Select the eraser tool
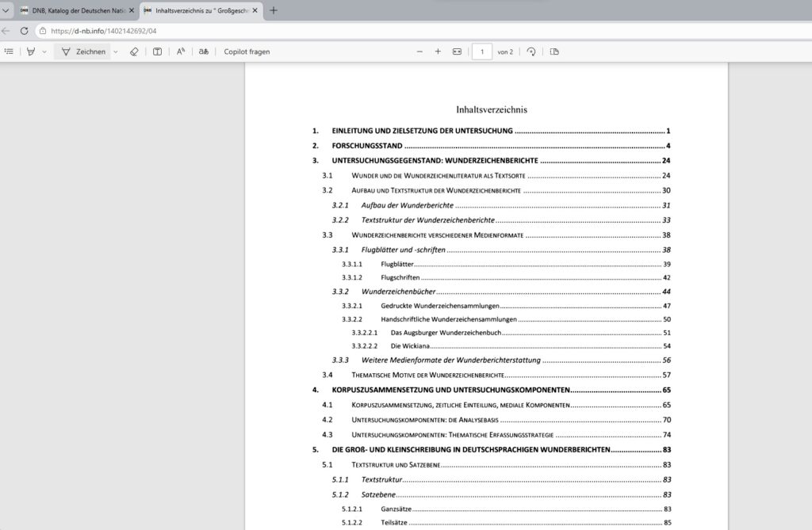The image size is (812, 530). coord(134,51)
